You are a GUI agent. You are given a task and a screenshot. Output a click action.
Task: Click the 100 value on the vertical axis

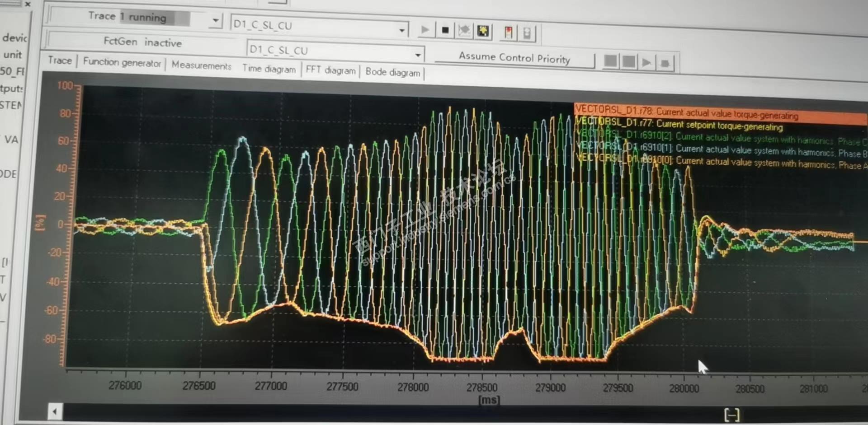pos(65,85)
